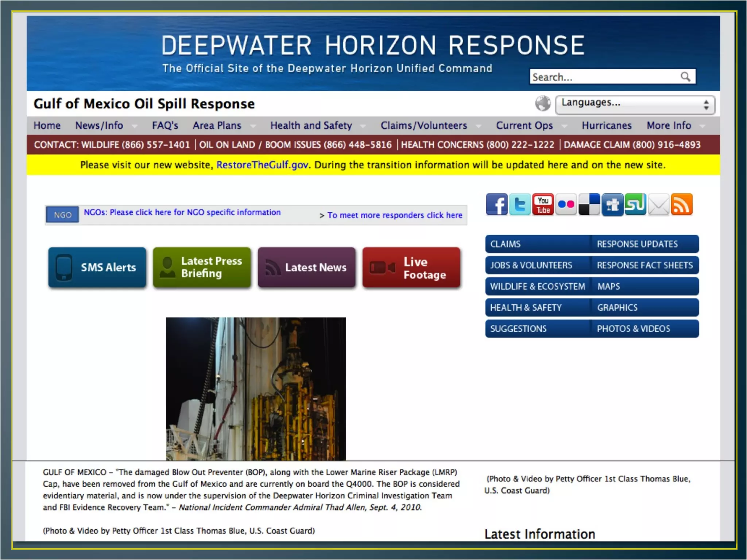Subscribe via orange RSS feed icon

pyautogui.click(x=681, y=205)
